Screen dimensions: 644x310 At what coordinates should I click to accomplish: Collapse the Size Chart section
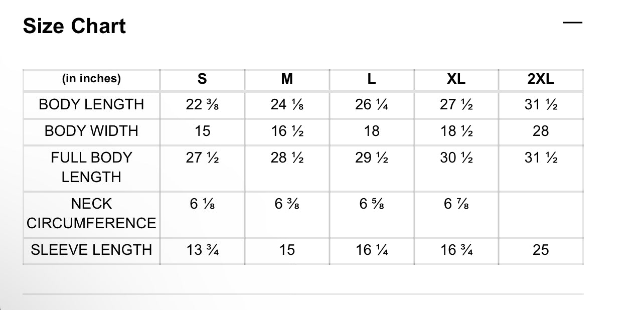(572, 23)
